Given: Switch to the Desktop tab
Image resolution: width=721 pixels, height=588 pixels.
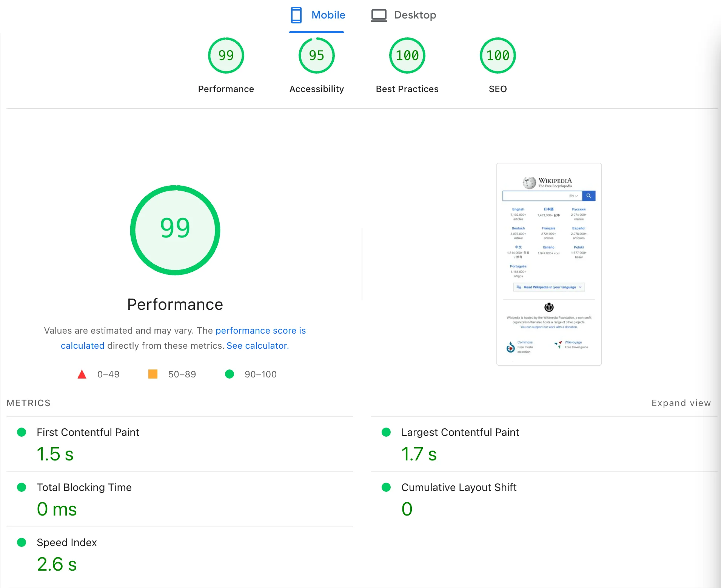Looking at the screenshot, I should point(414,15).
